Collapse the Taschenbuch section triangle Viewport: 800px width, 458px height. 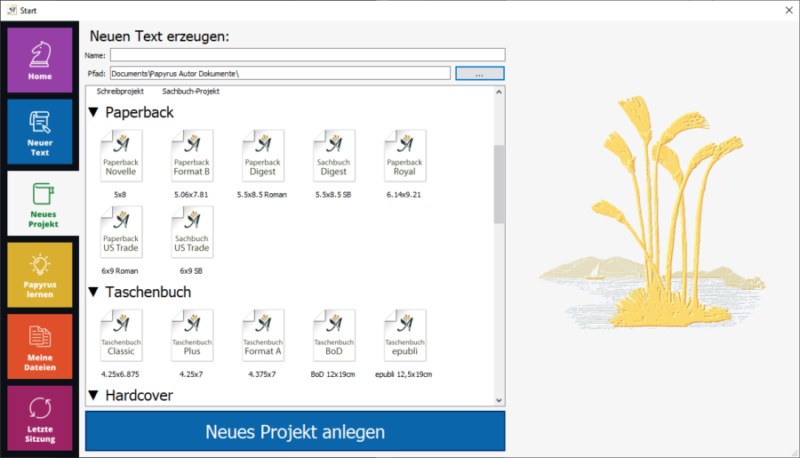tap(93, 292)
